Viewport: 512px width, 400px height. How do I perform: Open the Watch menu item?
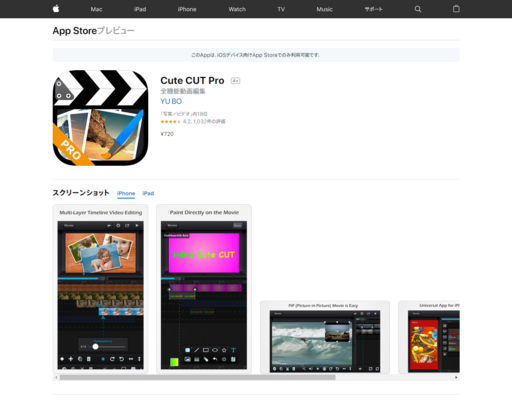237,9
